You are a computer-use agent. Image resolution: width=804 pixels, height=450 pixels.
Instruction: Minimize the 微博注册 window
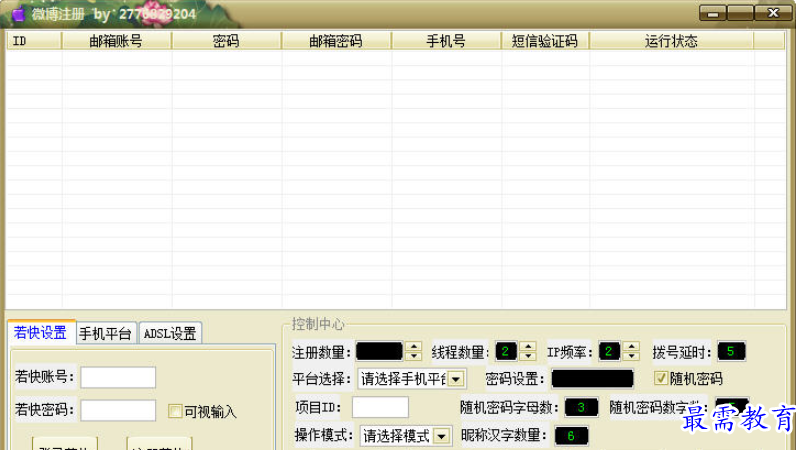pyautogui.click(x=713, y=13)
